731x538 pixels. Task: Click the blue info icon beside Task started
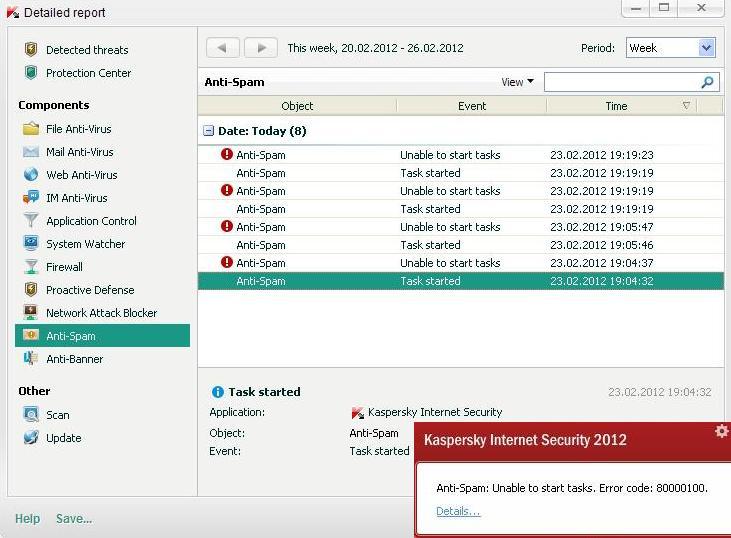[x=218, y=392]
